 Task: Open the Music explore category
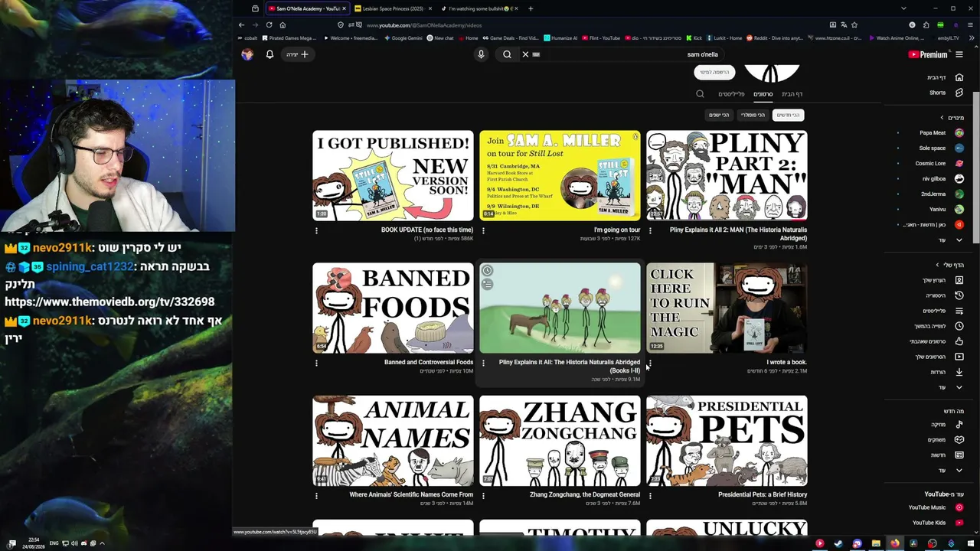click(946, 425)
